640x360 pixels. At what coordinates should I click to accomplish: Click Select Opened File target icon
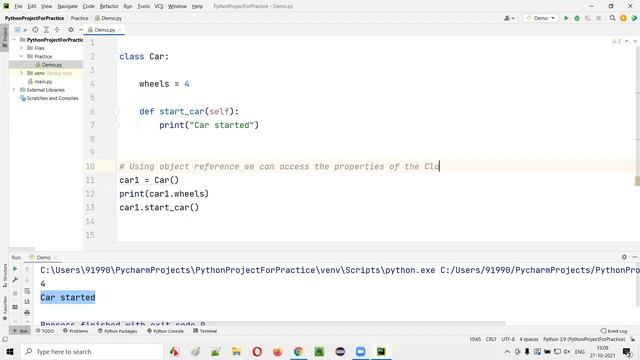[36, 30]
